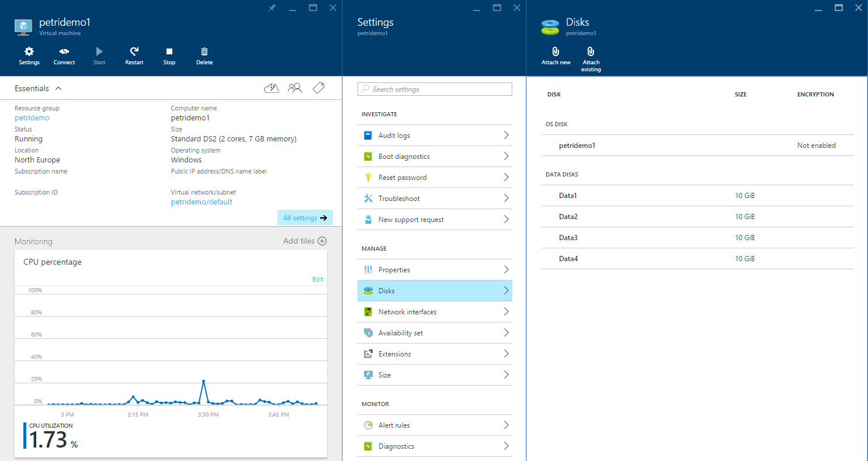The image size is (868, 461).
Task: Expand Audit logs chevron arrow
Action: pyautogui.click(x=506, y=135)
